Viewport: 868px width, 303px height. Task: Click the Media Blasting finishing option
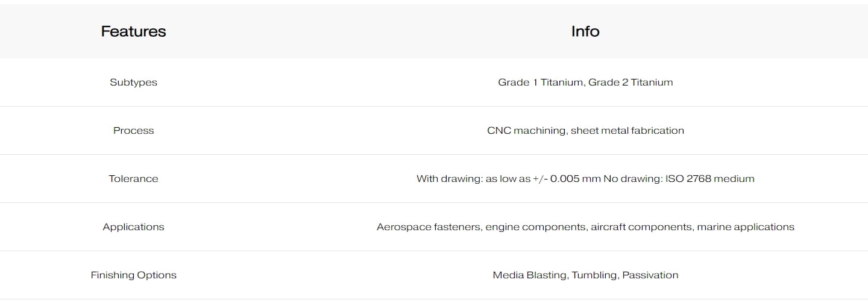529,275
